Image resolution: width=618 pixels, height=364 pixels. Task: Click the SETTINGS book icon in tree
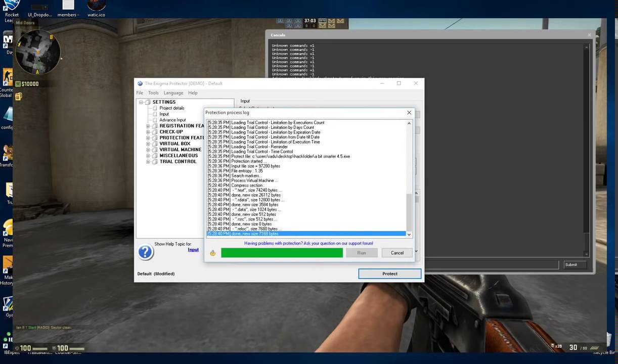(x=148, y=102)
